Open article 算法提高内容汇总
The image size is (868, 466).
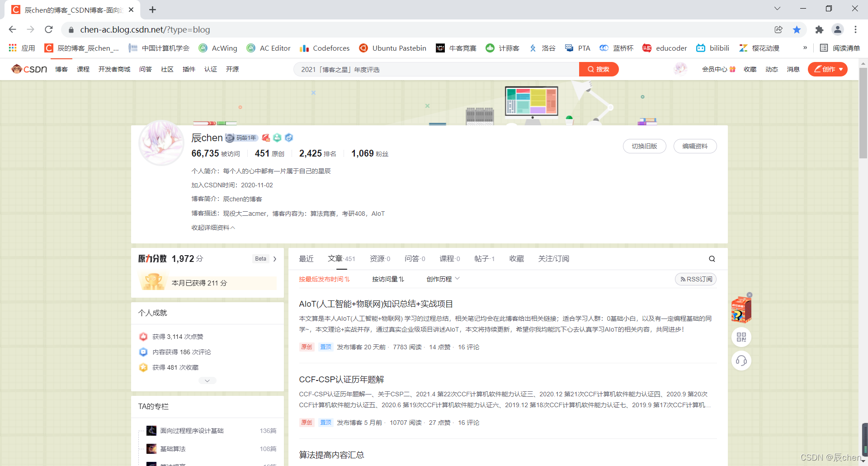click(331, 455)
